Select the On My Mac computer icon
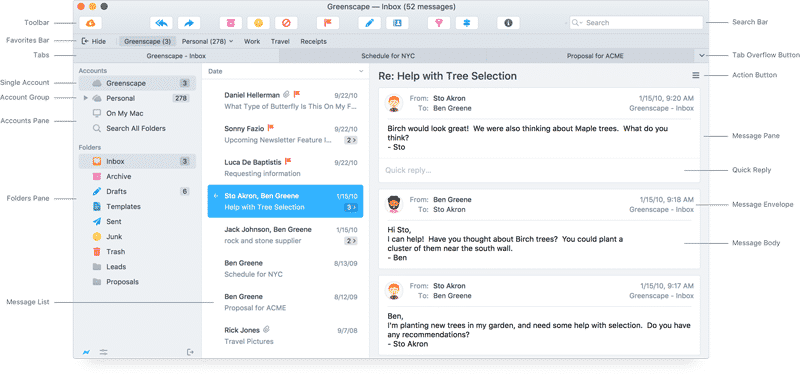 [x=97, y=113]
